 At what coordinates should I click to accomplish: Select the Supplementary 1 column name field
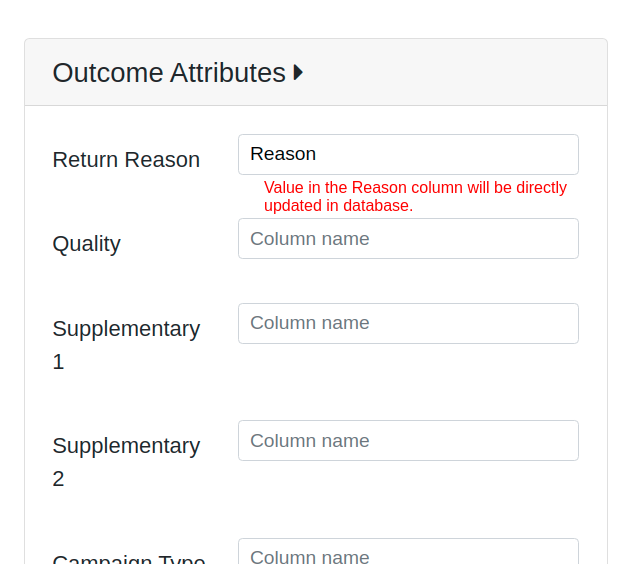408,323
